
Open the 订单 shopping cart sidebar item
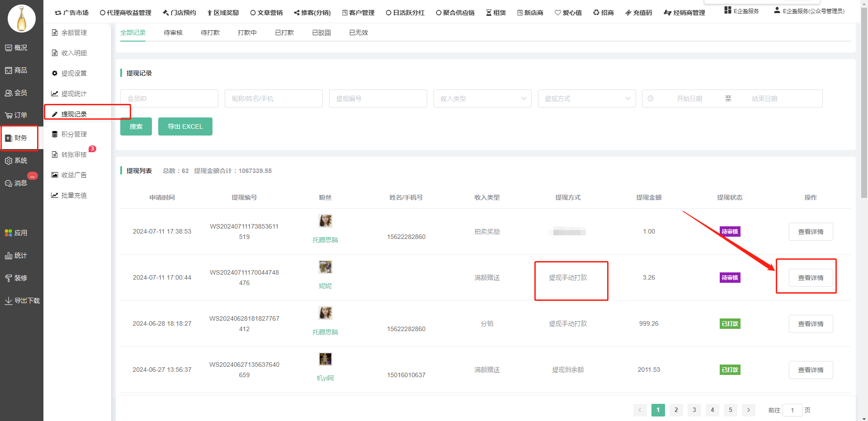coord(16,115)
